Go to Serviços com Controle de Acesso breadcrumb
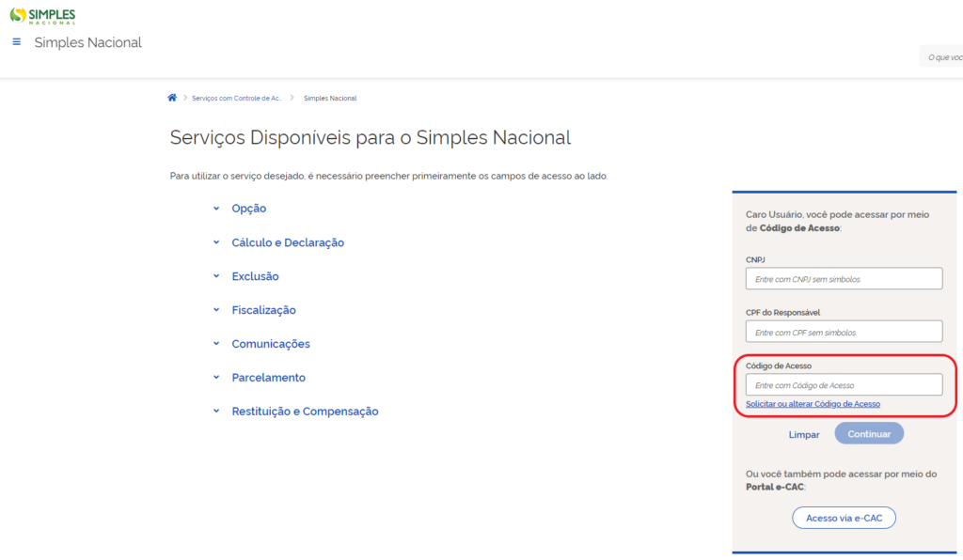 point(236,98)
